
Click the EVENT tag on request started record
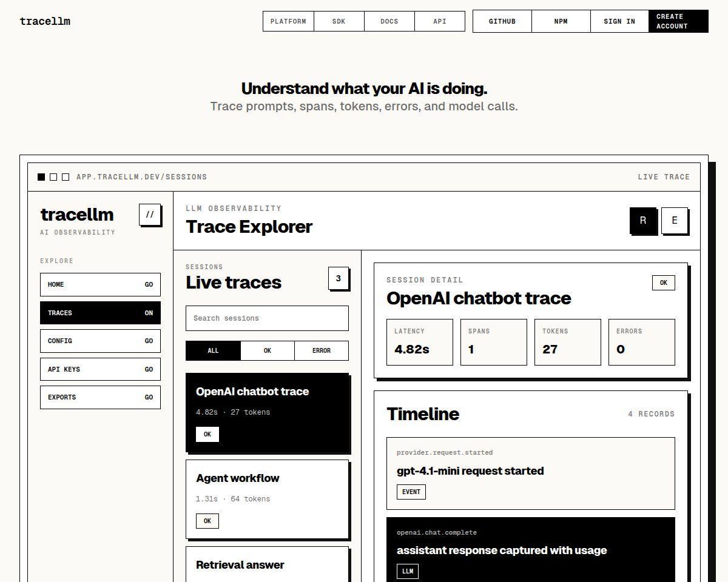click(x=411, y=492)
